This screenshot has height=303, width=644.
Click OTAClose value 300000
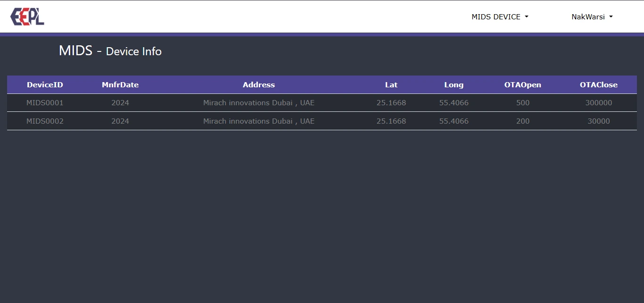point(599,103)
